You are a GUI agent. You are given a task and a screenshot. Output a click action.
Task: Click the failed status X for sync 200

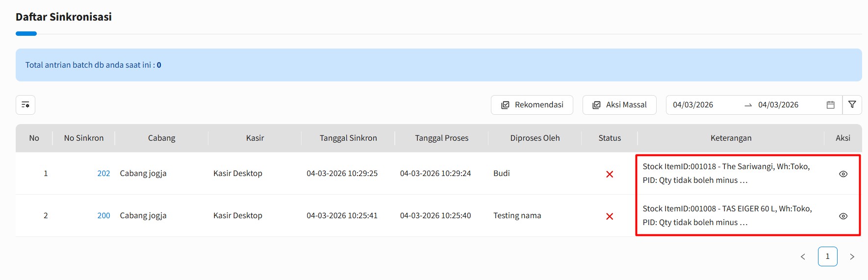click(610, 216)
